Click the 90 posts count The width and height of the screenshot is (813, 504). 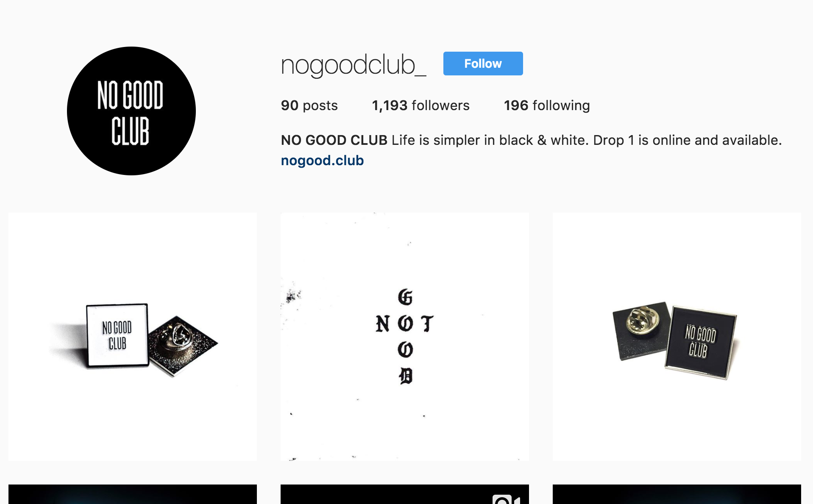tap(309, 105)
